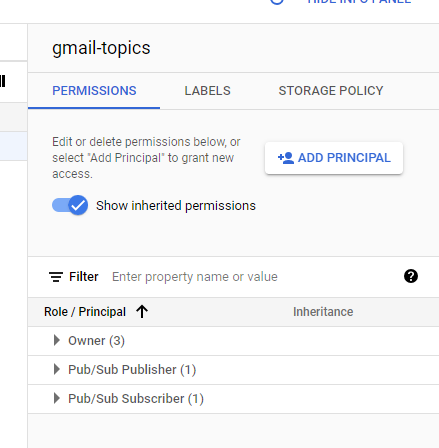Click the refresh icon at top
The height and width of the screenshot is (448, 439).
(x=277, y=1)
